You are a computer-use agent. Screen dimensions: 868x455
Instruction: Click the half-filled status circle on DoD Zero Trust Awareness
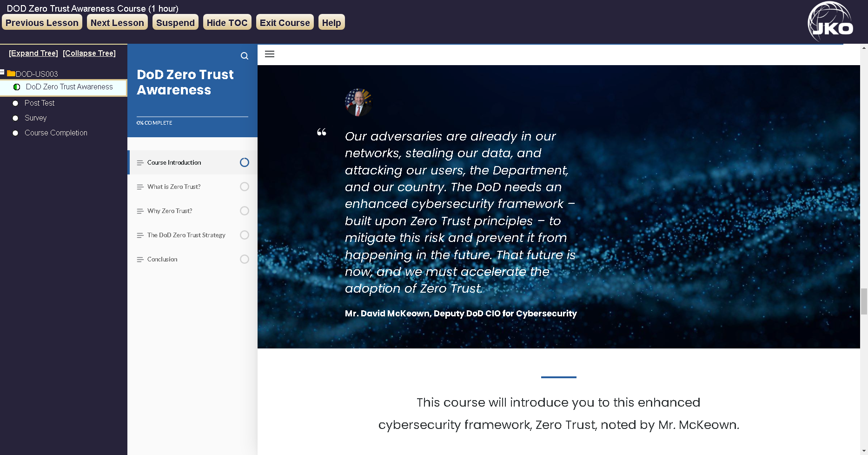pyautogui.click(x=15, y=87)
